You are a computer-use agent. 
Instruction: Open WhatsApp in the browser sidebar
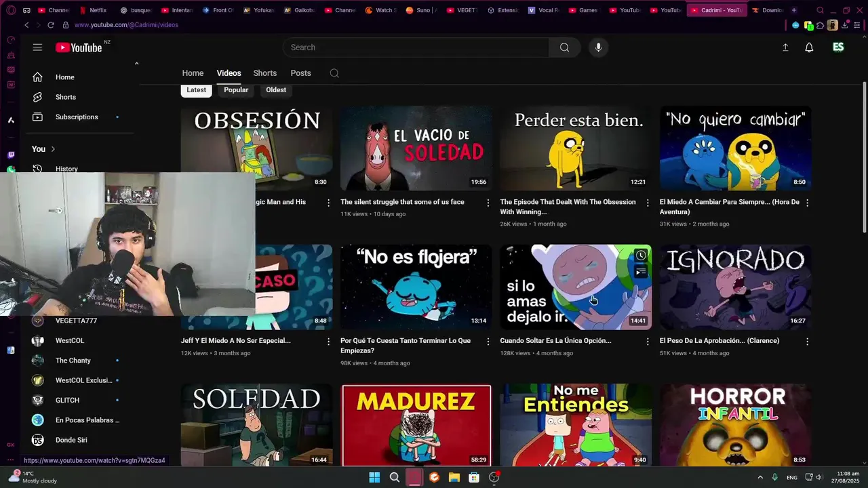(x=11, y=170)
